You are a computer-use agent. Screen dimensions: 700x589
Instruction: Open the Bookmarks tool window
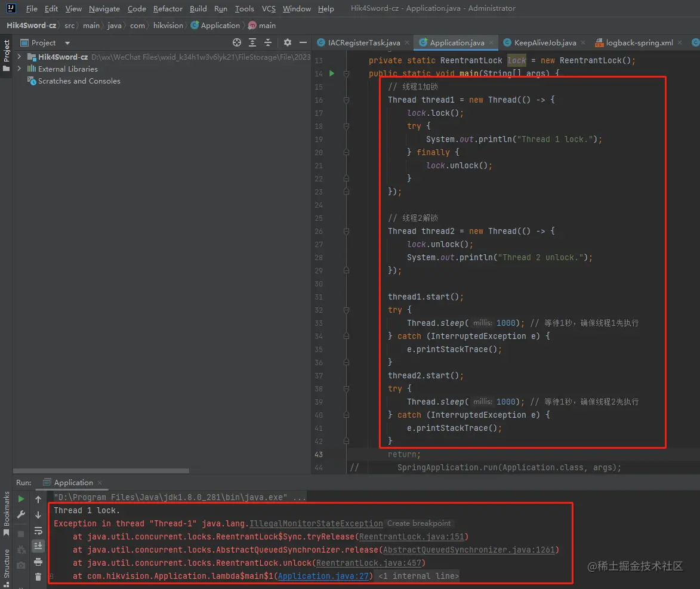(6, 514)
